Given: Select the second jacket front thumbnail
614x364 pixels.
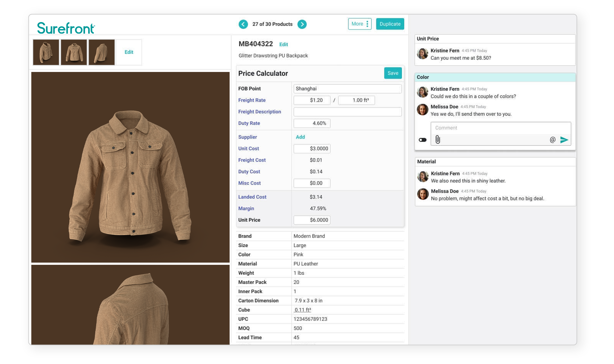Looking at the screenshot, I should point(74,52).
